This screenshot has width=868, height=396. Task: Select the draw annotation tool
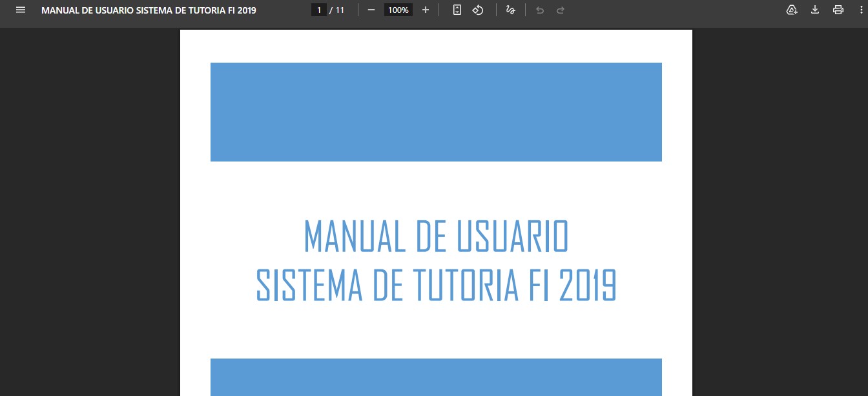pos(510,10)
